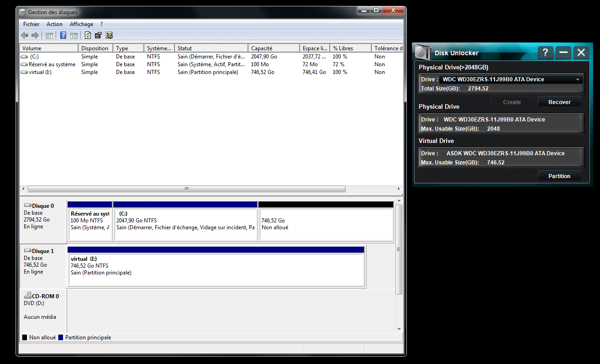Click Disk Unlocker hard drive logo

[x=423, y=52]
